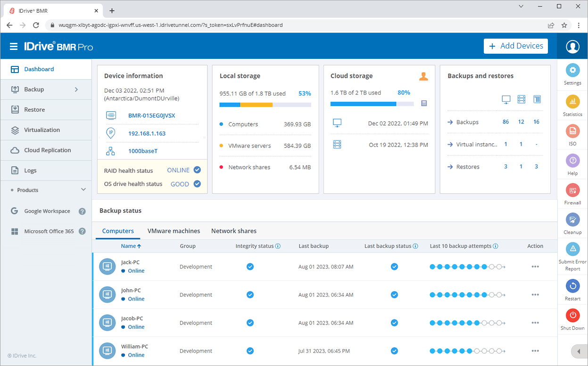Click the Shut Down icon
The image size is (588, 366).
pyautogui.click(x=572, y=315)
